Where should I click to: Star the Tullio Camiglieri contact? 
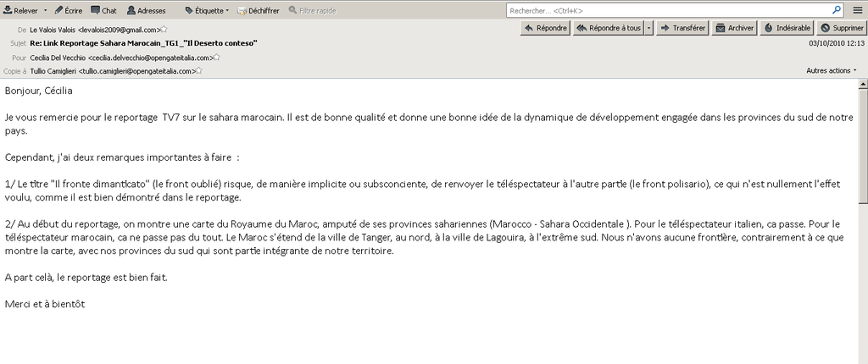[x=198, y=71]
